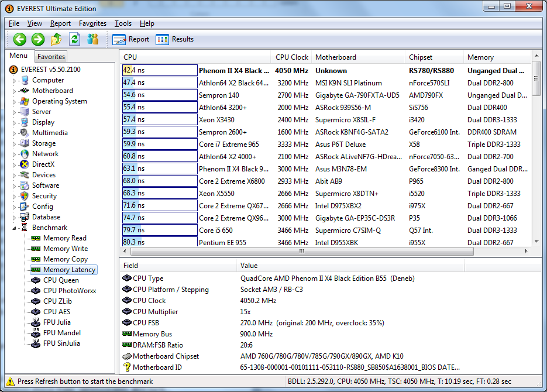Open the Tools menu
Image resolution: width=547 pixels, height=392 pixels.
click(x=123, y=23)
